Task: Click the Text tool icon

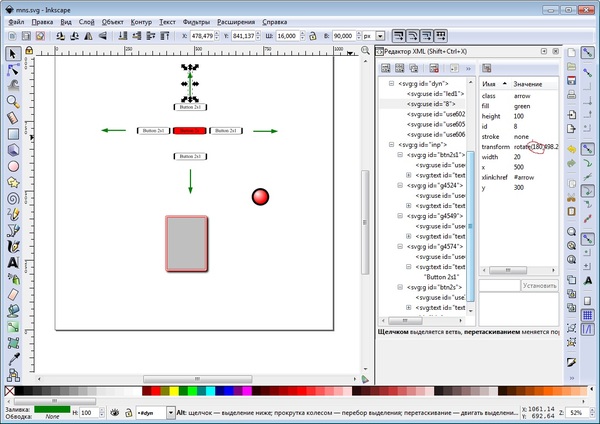Action: pos(14,262)
